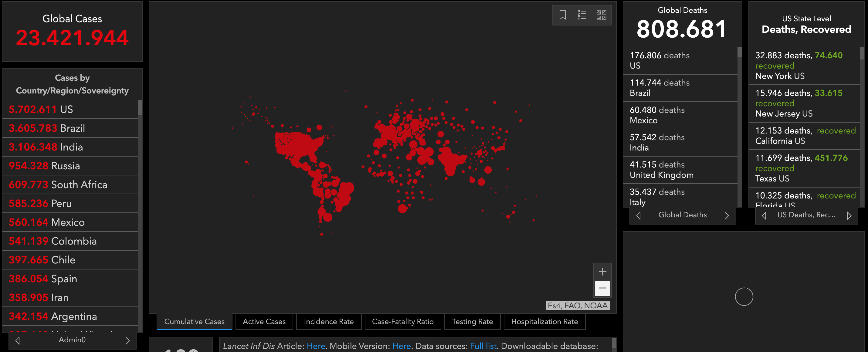Select the Case-Fatality Ratio tab
868x352 pixels.
402,322
